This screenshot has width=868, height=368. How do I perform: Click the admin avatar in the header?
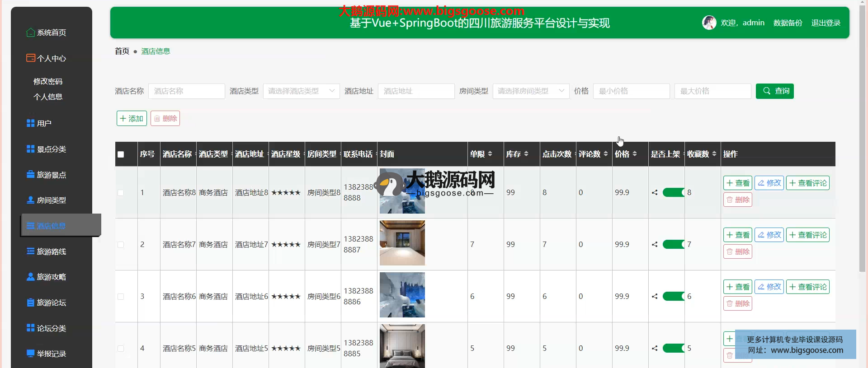pyautogui.click(x=709, y=23)
